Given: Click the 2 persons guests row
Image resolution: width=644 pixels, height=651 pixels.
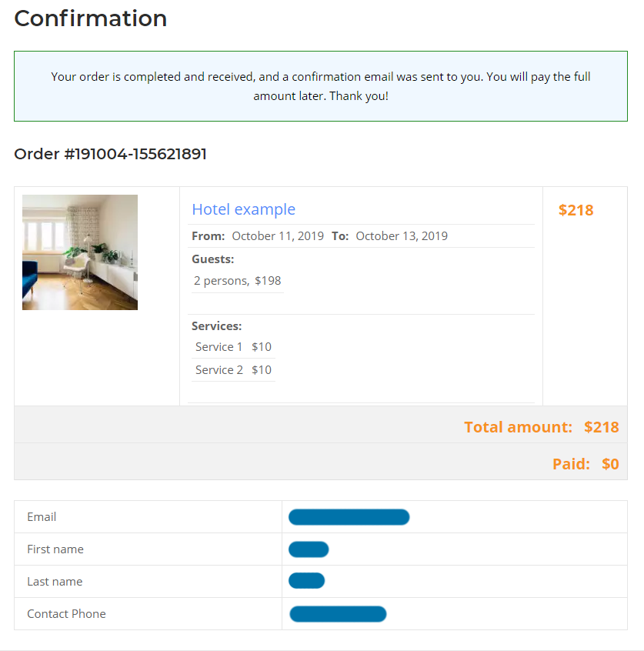Looking at the screenshot, I should pyautogui.click(x=237, y=281).
